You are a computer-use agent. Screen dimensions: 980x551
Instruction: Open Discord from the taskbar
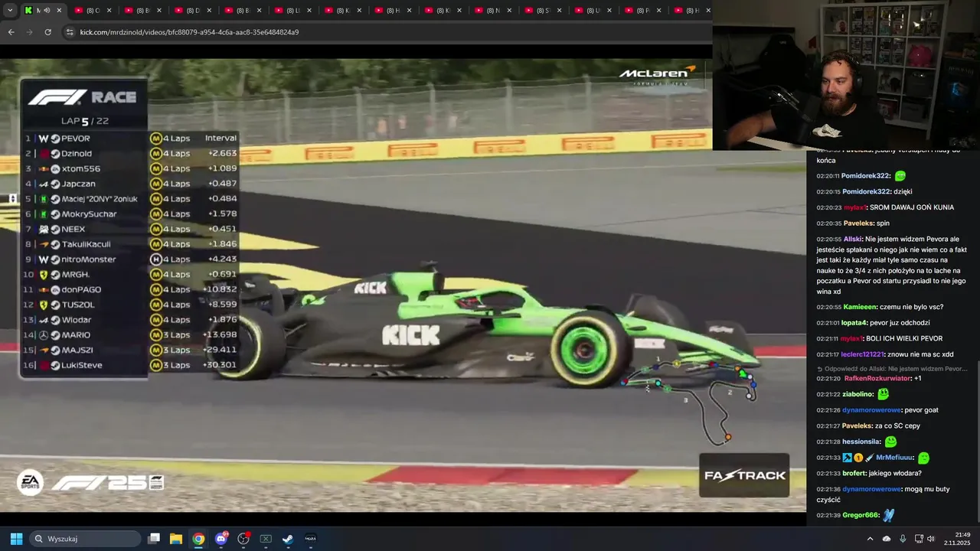pyautogui.click(x=221, y=539)
